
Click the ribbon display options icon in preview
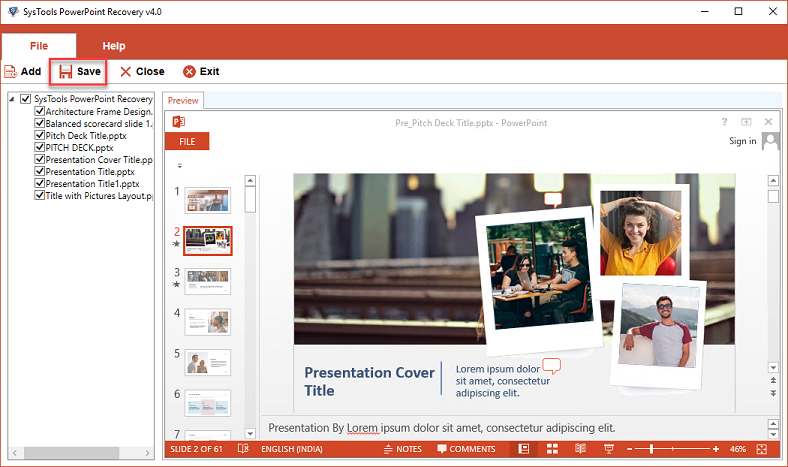click(746, 122)
